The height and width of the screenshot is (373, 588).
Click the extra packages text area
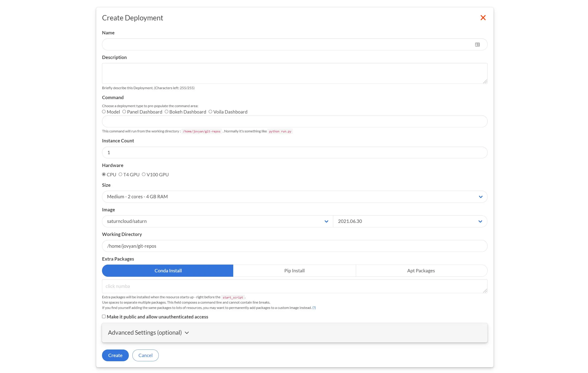[x=294, y=286]
